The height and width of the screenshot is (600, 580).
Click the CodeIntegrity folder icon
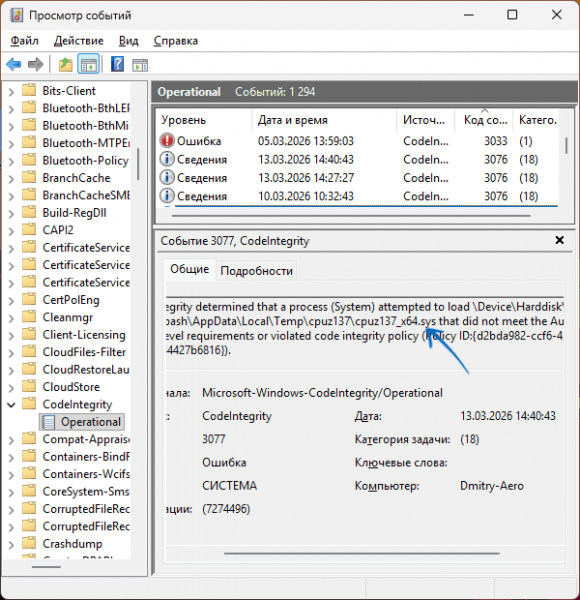(x=29, y=404)
